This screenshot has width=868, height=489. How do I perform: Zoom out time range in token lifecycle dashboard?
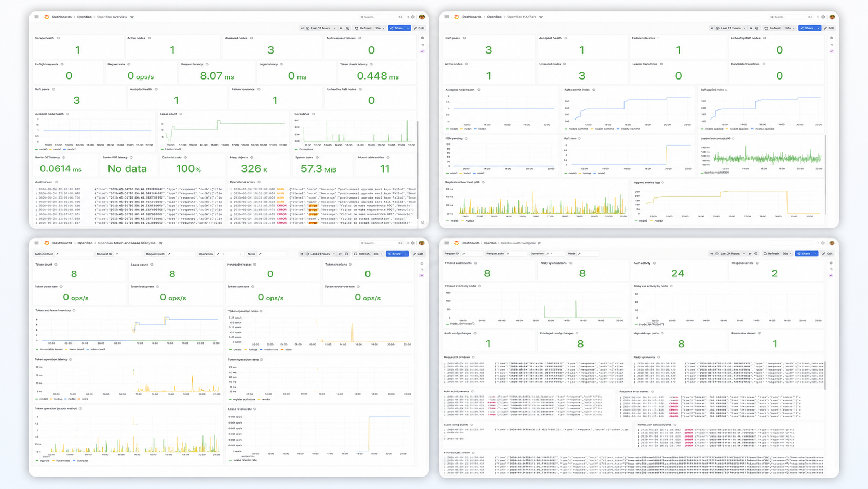pos(346,254)
